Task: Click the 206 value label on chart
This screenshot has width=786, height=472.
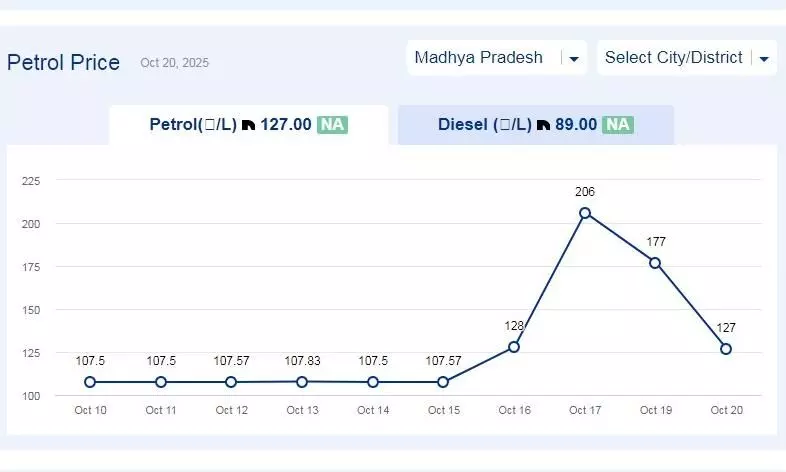Action: coord(585,191)
